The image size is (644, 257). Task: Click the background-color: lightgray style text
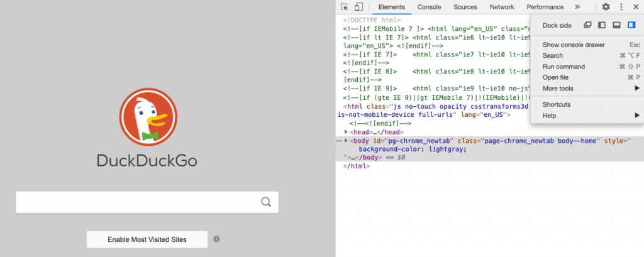pyautogui.click(x=413, y=149)
